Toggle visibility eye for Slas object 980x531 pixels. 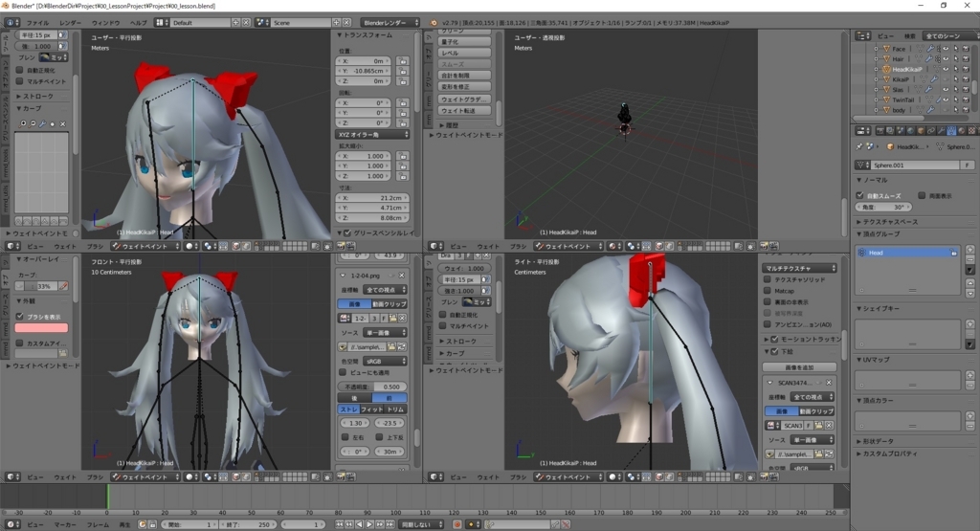(946, 89)
